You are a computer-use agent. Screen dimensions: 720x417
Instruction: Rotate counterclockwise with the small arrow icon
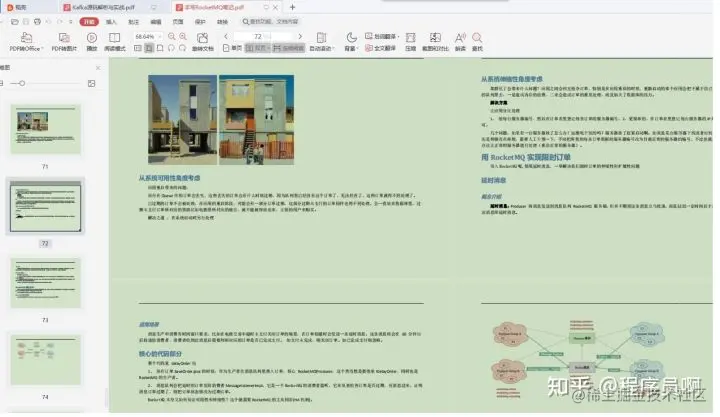click(x=171, y=48)
